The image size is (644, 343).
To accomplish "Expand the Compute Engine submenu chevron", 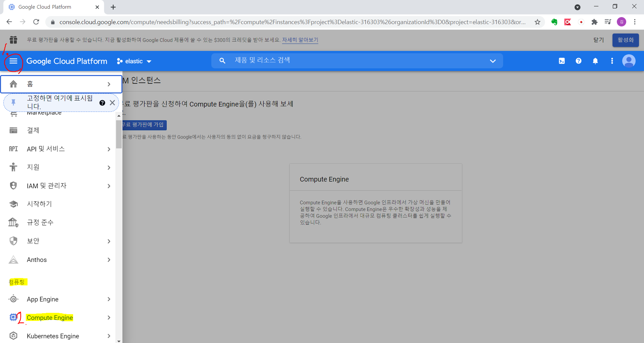I will pos(109,318).
